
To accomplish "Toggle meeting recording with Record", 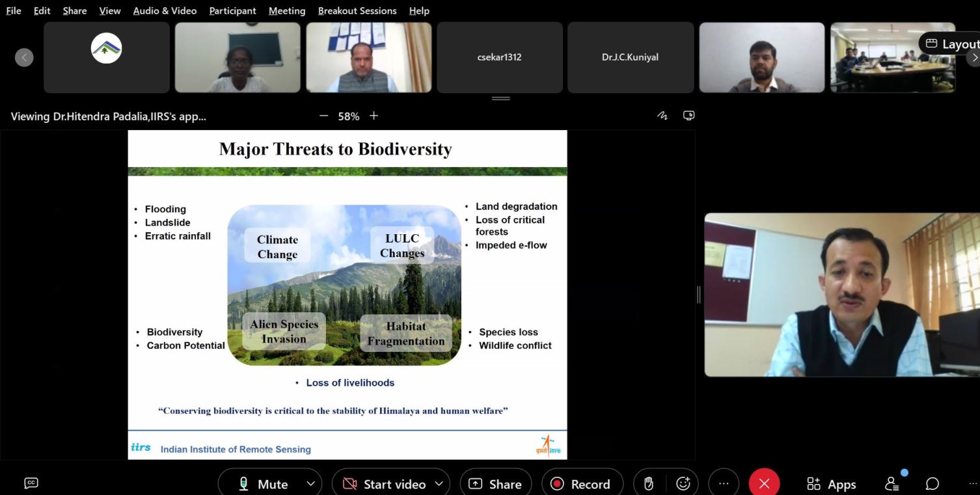I will point(581,484).
